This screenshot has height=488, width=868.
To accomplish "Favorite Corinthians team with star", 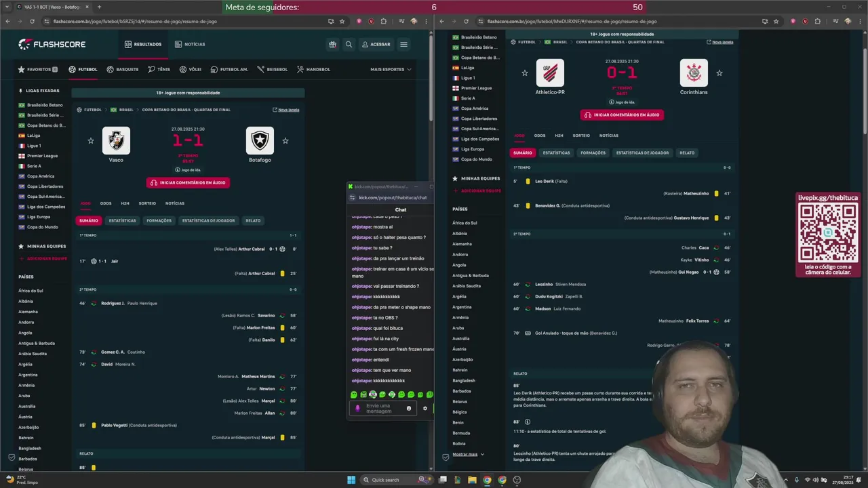I will (719, 73).
